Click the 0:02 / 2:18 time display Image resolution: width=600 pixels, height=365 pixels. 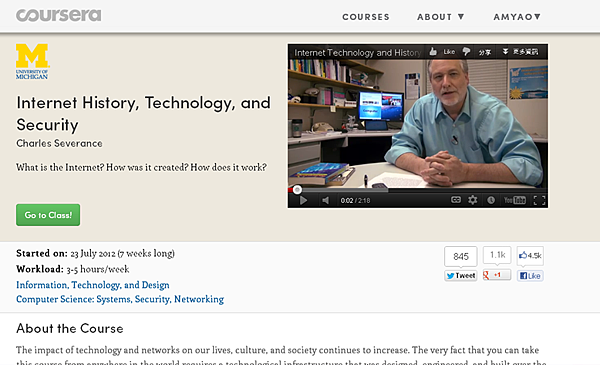click(355, 200)
